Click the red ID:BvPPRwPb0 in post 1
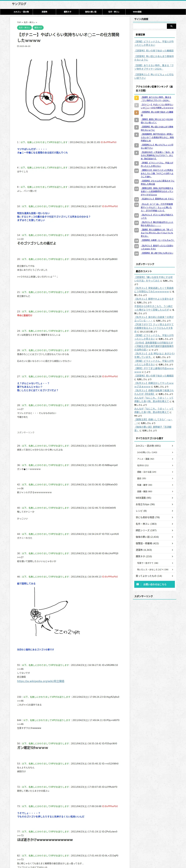 coord(108,142)
